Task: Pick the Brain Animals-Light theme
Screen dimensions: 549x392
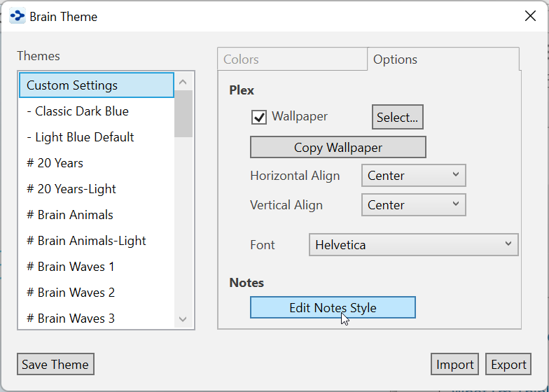Action: click(x=86, y=241)
